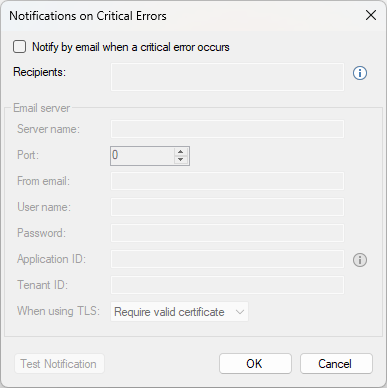Click the Server name input field

pyautogui.click(x=227, y=129)
